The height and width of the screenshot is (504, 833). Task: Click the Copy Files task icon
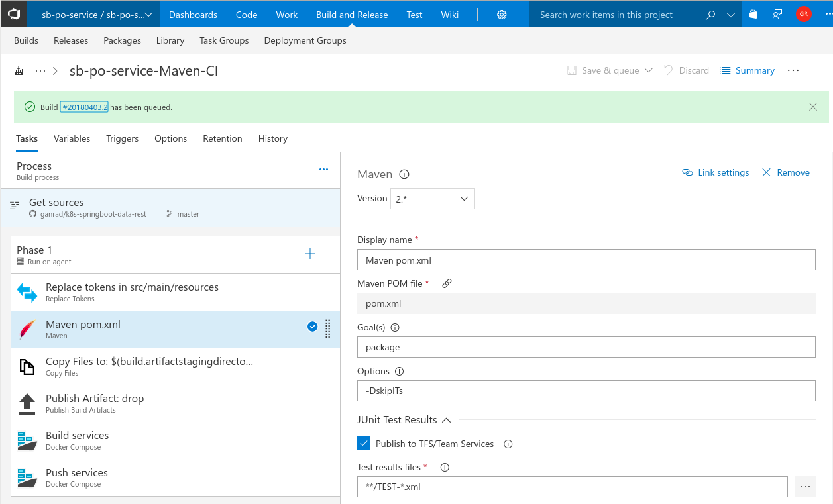tap(27, 366)
